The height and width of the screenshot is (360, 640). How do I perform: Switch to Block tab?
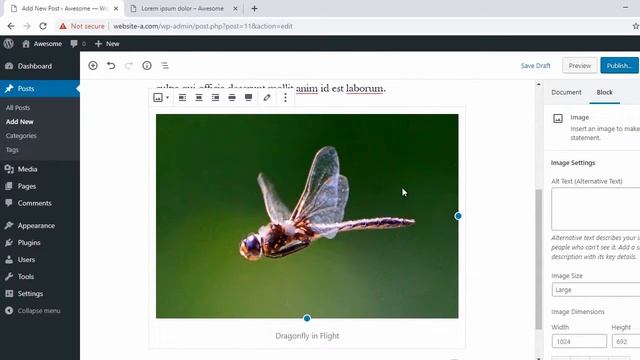coord(604,92)
